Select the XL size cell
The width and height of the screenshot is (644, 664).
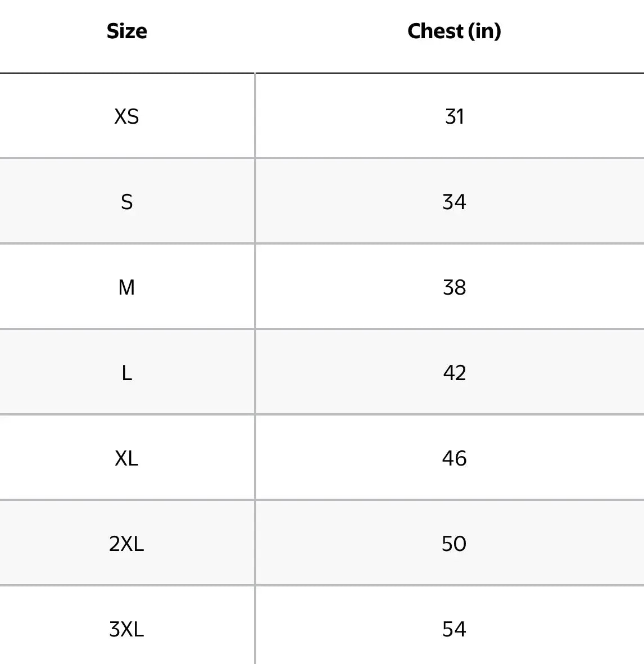pos(127,458)
